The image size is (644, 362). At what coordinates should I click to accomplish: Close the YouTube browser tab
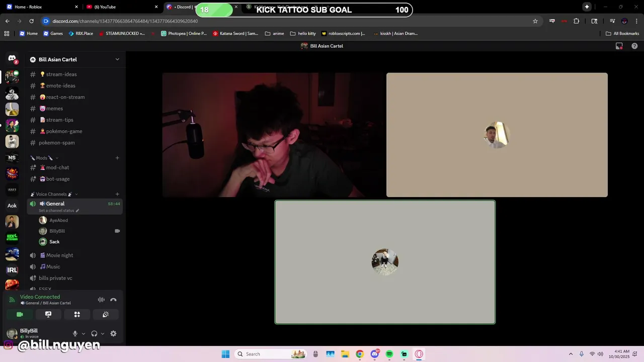156,7
